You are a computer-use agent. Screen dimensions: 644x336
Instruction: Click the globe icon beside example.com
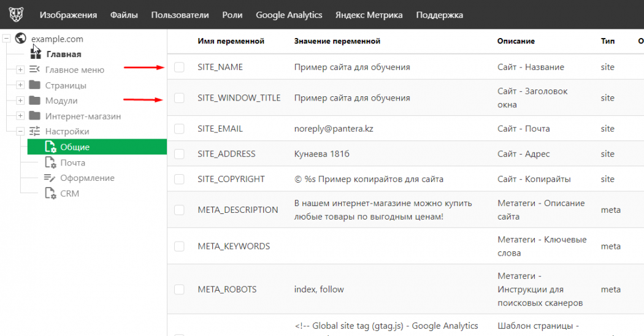tap(21, 39)
